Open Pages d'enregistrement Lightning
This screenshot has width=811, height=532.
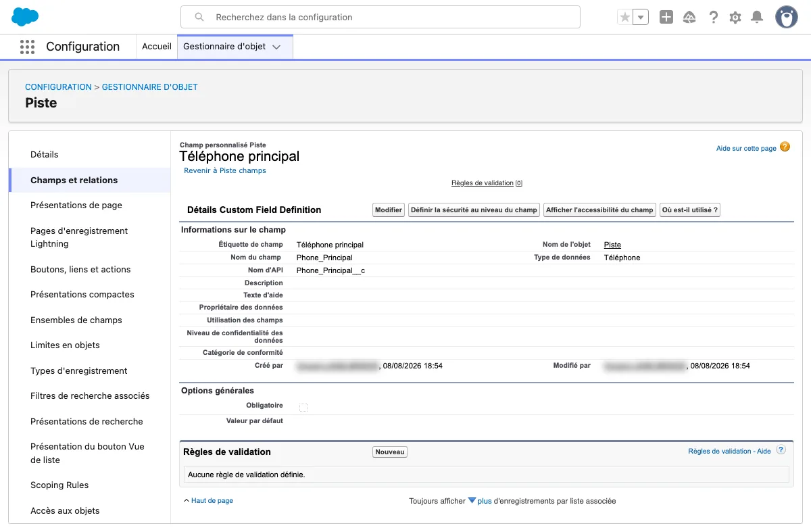(79, 237)
